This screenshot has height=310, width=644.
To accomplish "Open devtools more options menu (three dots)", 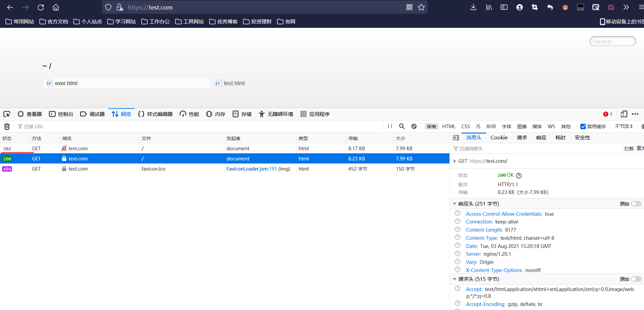I will click(x=636, y=114).
